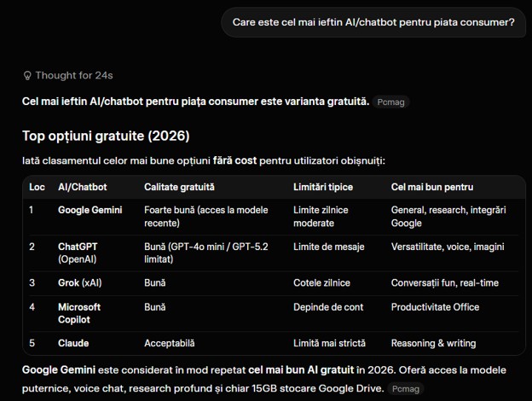Select the "Claude" table cell
The width and height of the screenshot is (532, 401).
pyautogui.click(x=73, y=343)
